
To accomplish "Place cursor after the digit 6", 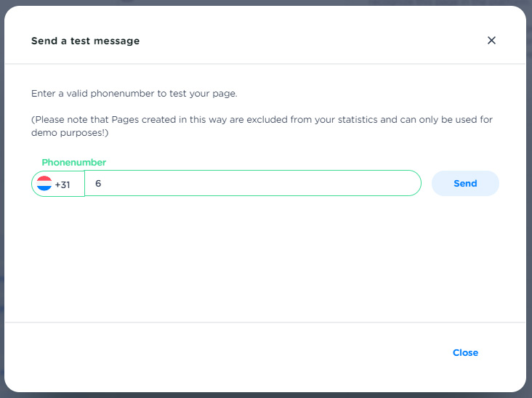I will click(102, 184).
